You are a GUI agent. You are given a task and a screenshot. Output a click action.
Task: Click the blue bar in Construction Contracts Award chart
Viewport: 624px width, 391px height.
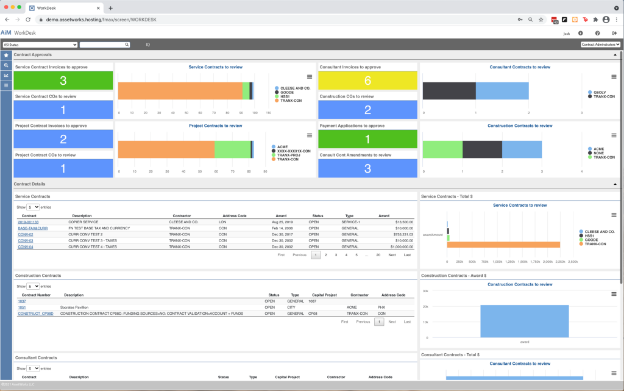tap(525, 321)
